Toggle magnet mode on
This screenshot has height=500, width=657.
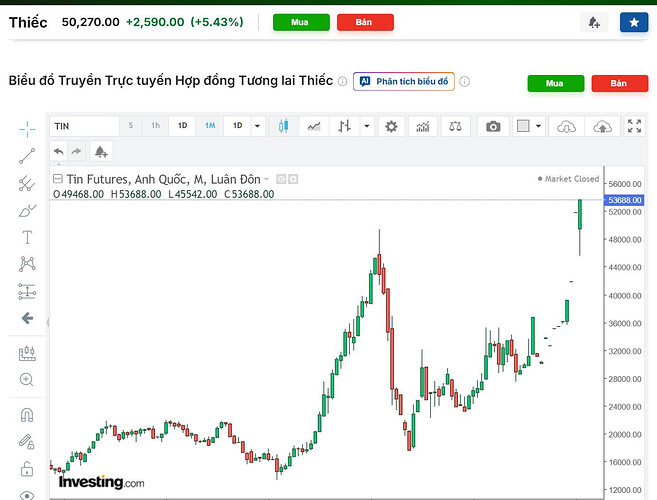27,415
